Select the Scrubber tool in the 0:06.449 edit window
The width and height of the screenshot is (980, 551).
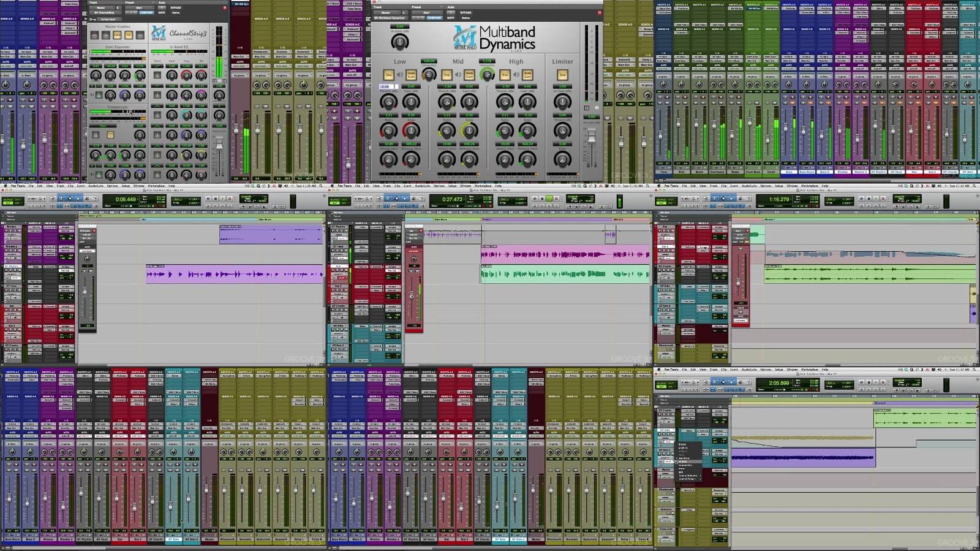(x=87, y=199)
